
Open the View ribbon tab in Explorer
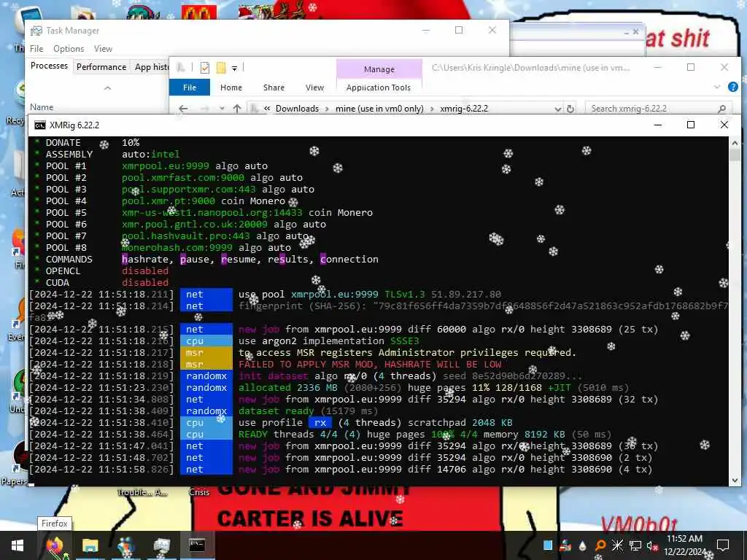(314, 87)
